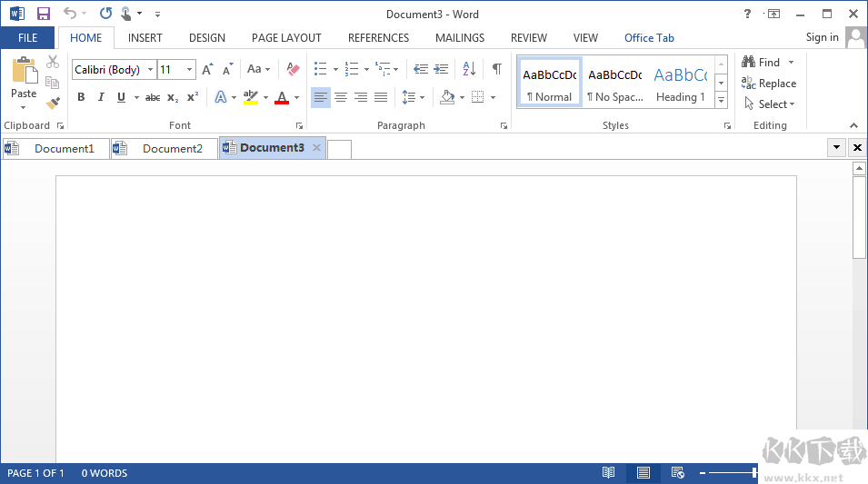Expand the Styles gallery More arrow
Image resolution: width=868 pixels, height=484 pixels.
pos(721,99)
